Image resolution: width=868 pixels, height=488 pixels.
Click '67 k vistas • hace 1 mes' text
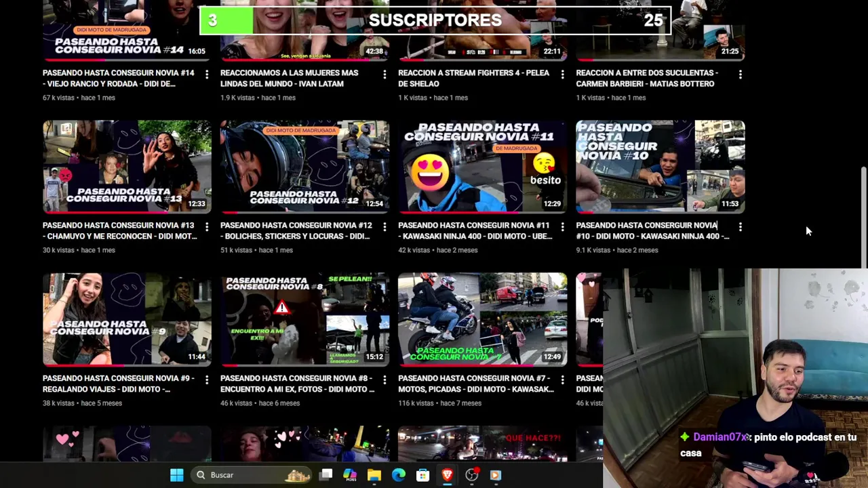tap(79, 98)
